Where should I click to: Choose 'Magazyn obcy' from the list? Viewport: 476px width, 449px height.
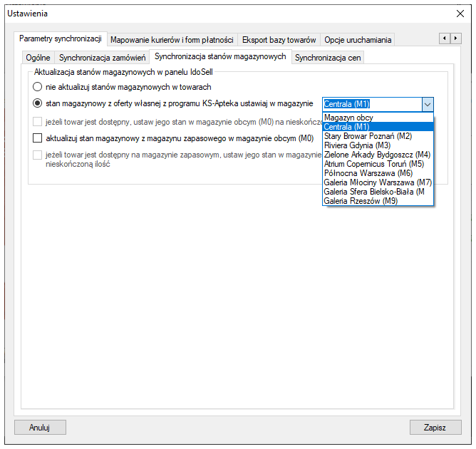click(348, 118)
